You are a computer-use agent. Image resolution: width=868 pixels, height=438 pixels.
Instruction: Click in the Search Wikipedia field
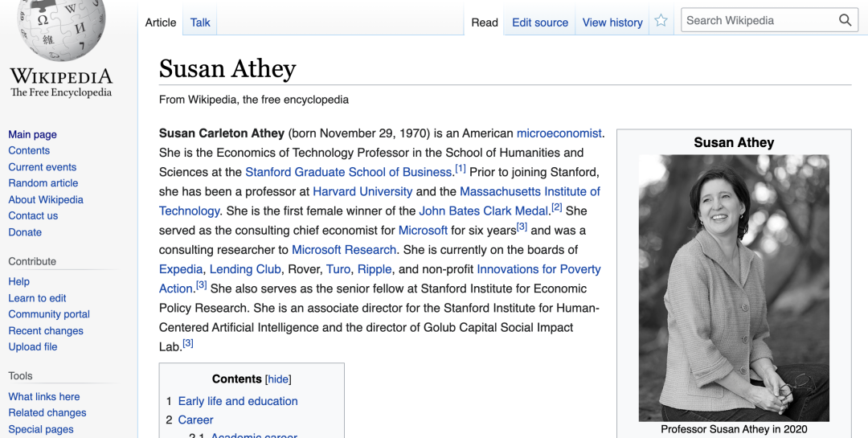click(755, 21)
